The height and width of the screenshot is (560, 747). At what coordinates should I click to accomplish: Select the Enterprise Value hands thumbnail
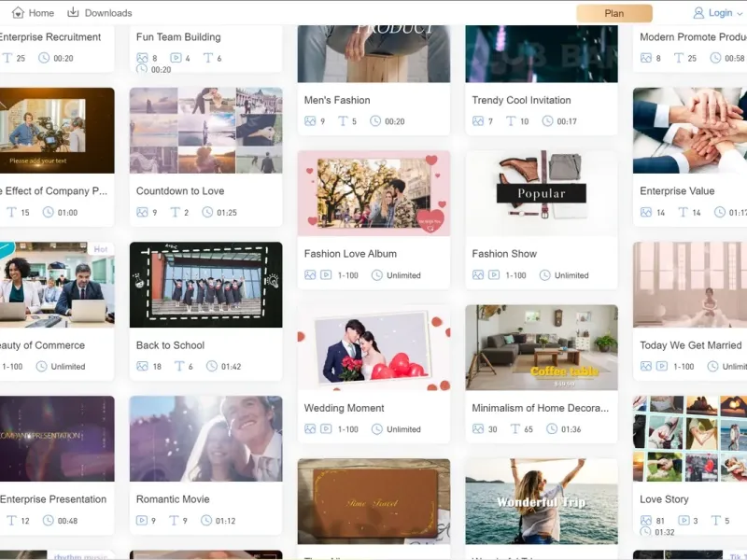(x=690, y=130)
